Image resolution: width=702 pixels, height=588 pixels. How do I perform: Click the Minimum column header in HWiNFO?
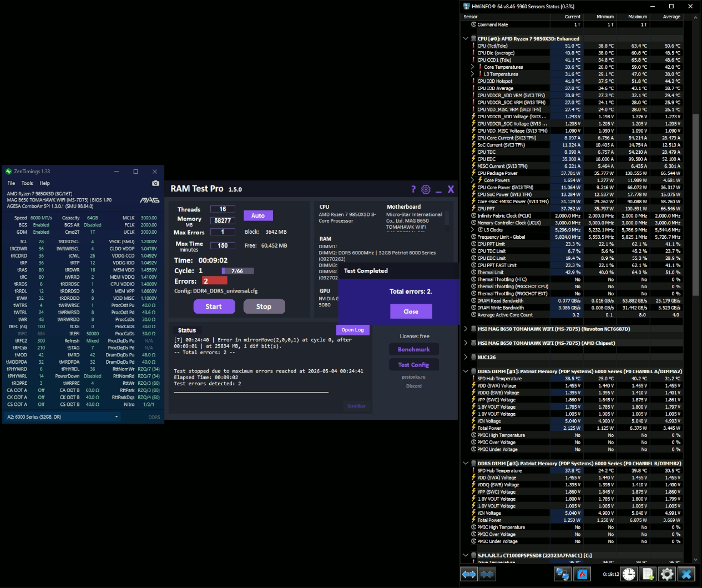599,17
